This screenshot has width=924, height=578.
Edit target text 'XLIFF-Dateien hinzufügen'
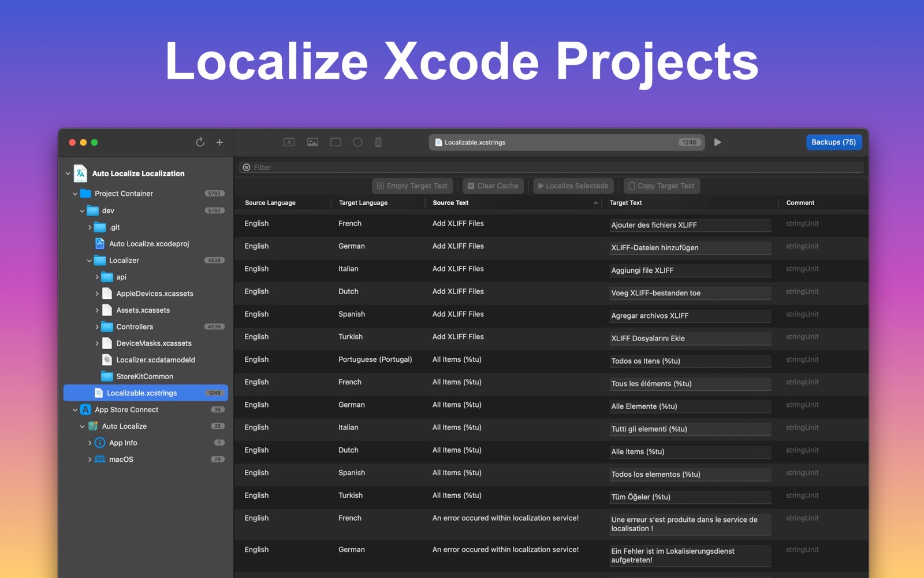[x=690, y=248]
